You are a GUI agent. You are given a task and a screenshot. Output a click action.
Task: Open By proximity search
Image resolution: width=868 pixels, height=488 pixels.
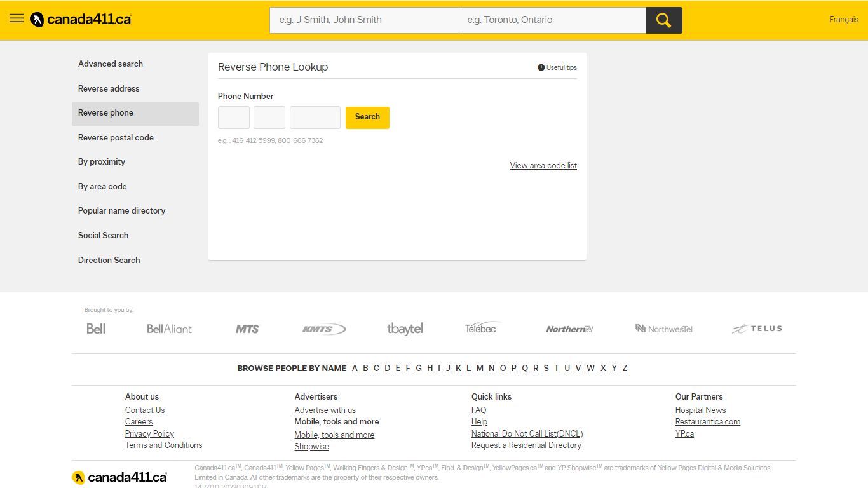135,162
